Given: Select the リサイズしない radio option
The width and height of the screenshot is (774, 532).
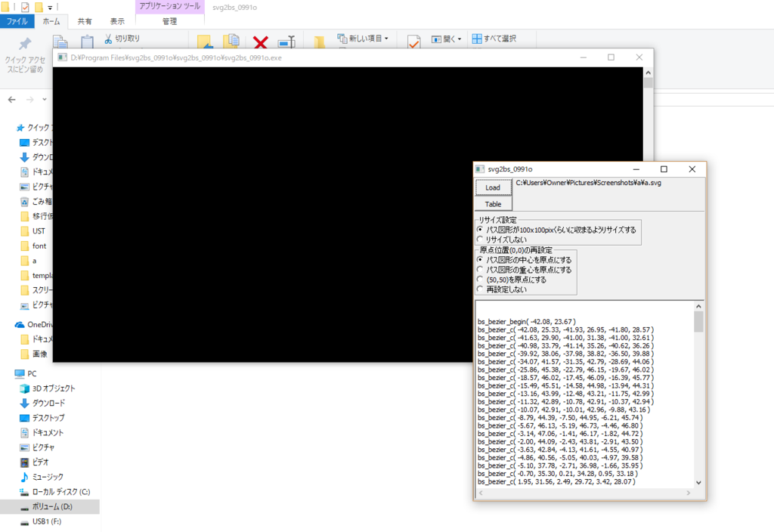Looking at the screenshot, I should 502,240.
